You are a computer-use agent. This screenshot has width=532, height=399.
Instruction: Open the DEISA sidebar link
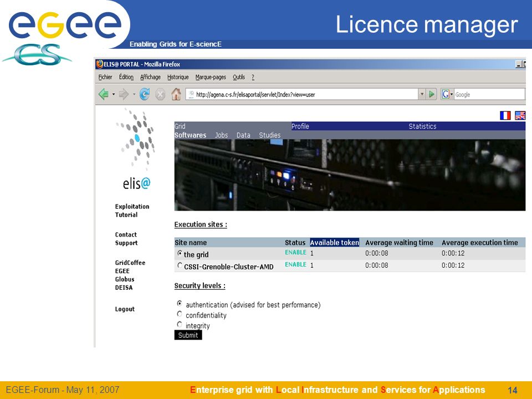pos(124,288)
